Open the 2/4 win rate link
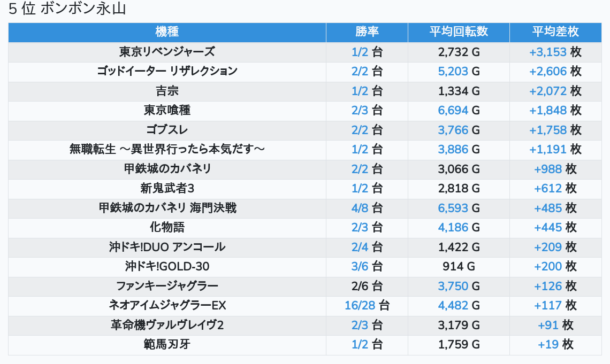610x364 pixels. (360, 247)
